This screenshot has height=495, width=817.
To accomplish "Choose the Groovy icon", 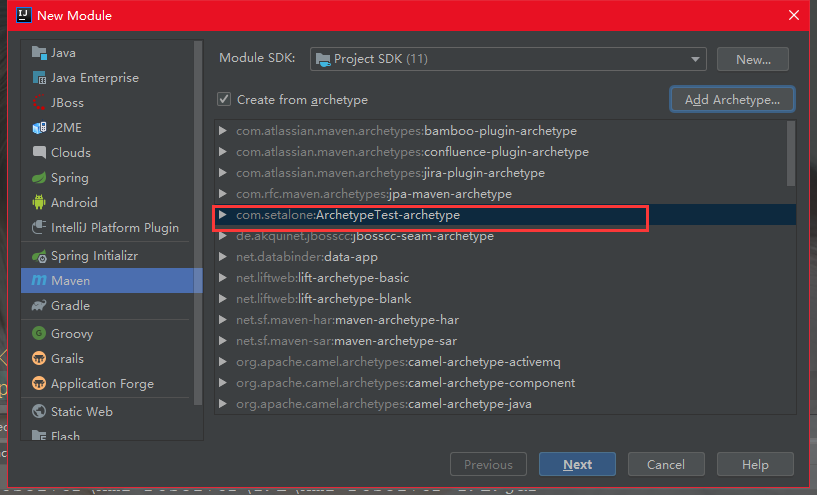I will point(39,333).
